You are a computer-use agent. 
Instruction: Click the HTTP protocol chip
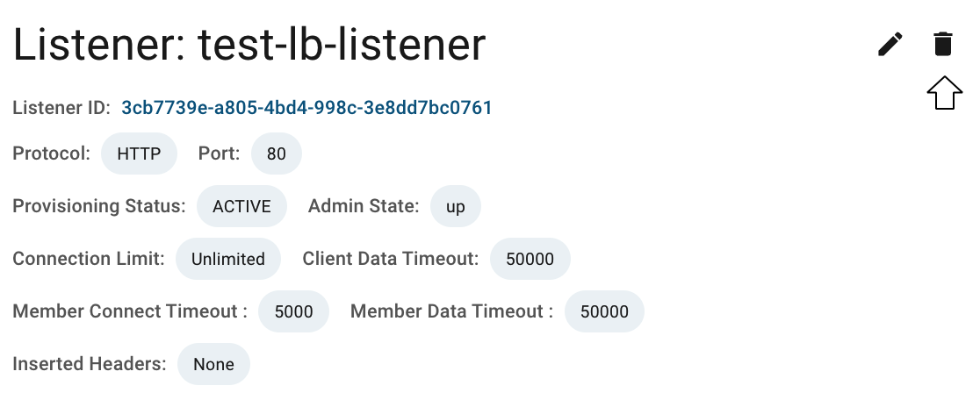pos(139,154)
